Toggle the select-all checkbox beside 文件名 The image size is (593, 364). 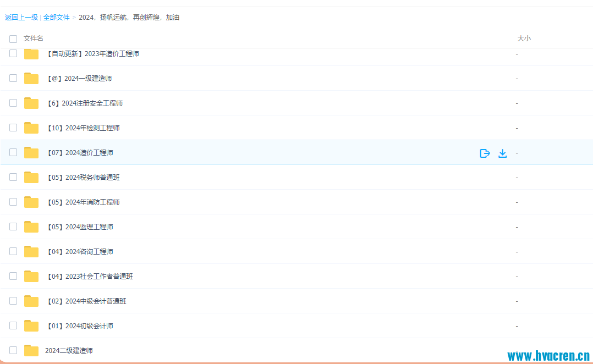click(x=13, y=39)
